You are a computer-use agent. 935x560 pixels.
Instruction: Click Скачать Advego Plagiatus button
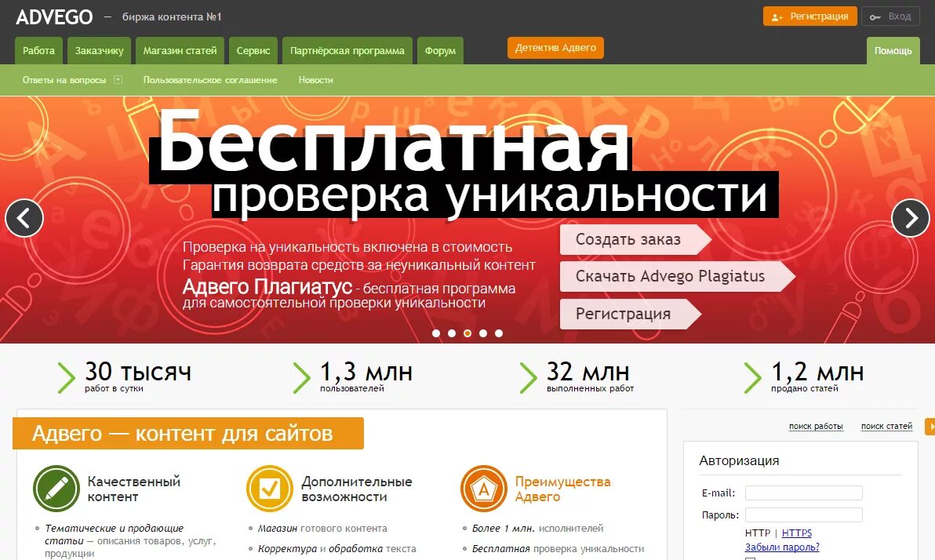(x=678, y=276)
